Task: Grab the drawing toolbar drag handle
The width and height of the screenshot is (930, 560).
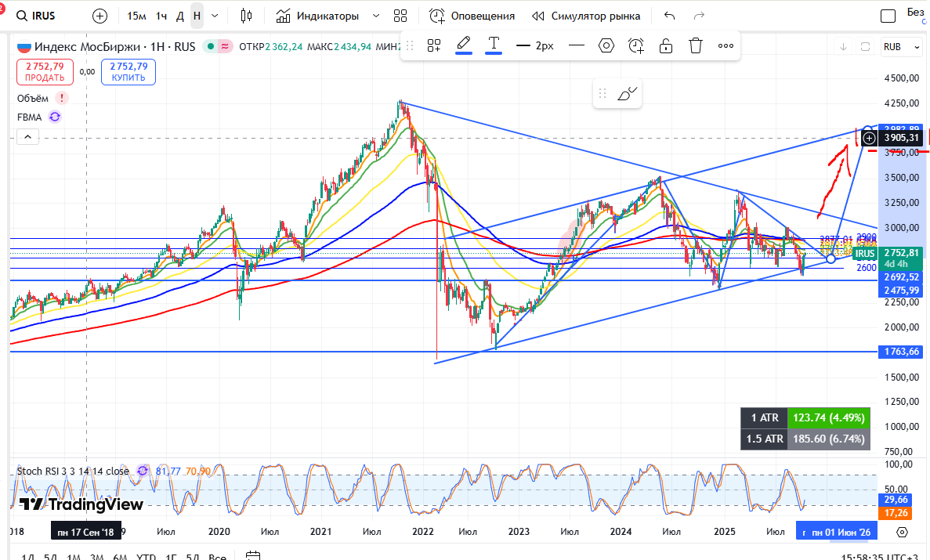Action: [409, 45]
